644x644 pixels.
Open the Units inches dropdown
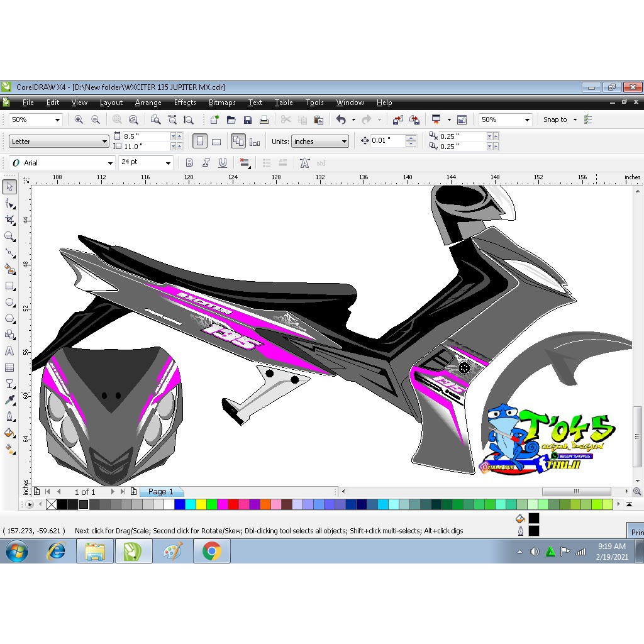click(320, 142)
